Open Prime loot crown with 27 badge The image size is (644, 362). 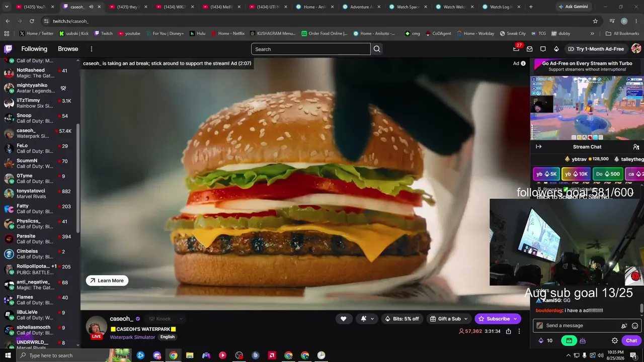(516, 49)
